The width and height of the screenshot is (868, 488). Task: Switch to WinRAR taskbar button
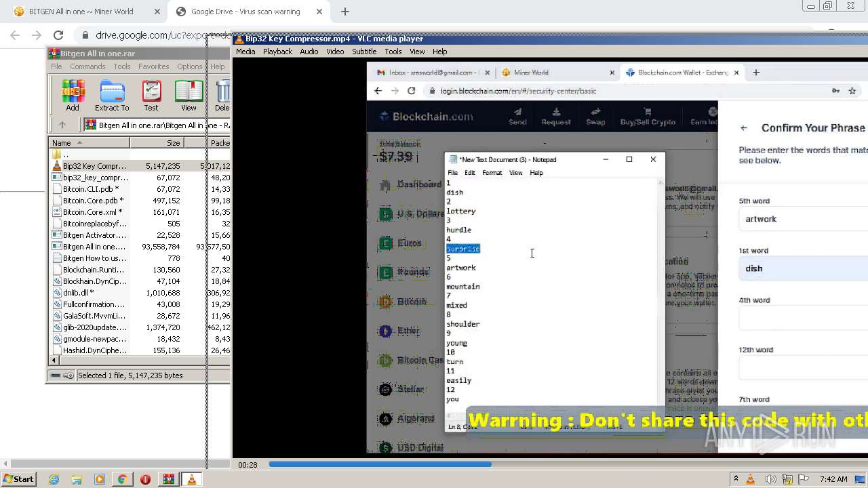point(168,479)
